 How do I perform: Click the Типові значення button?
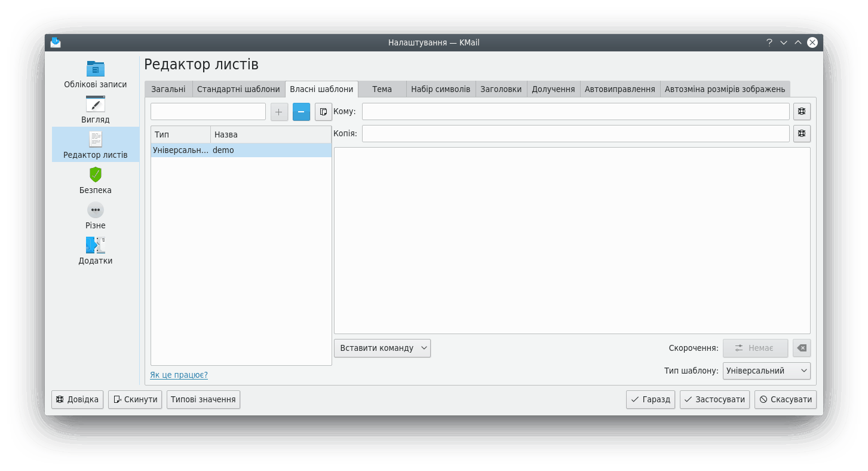tap(203, 399)
